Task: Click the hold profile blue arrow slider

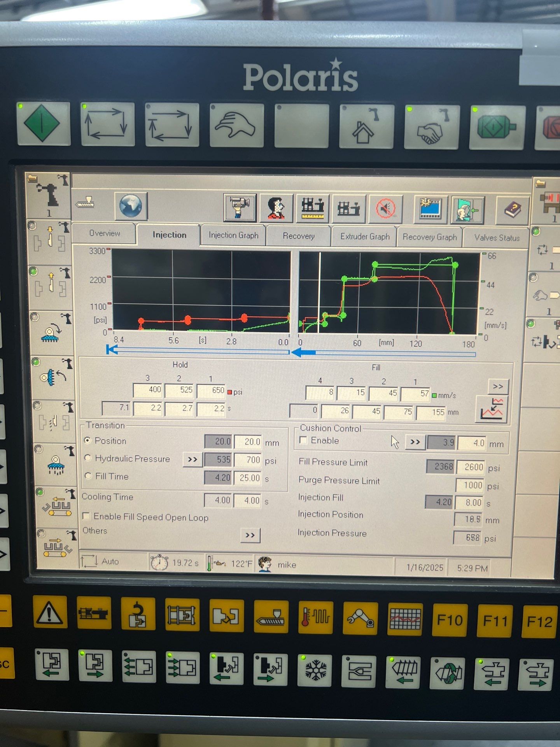Action: [x=198, y=351]
